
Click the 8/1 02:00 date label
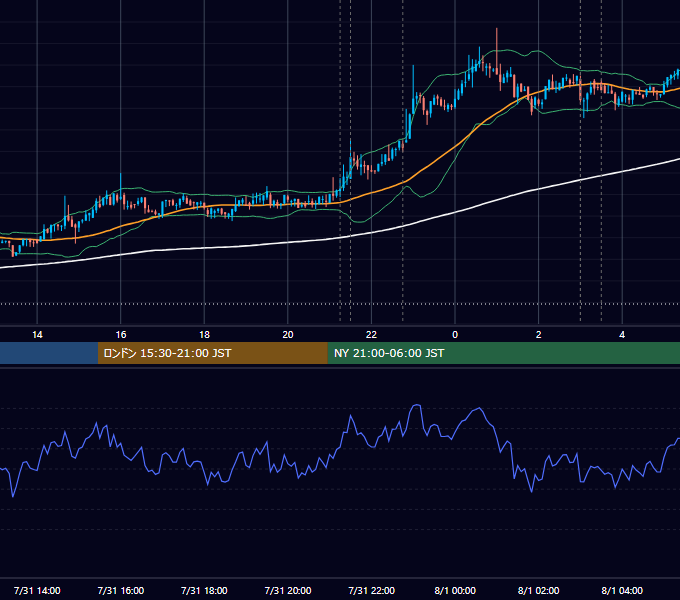click(x=539, y=590)
